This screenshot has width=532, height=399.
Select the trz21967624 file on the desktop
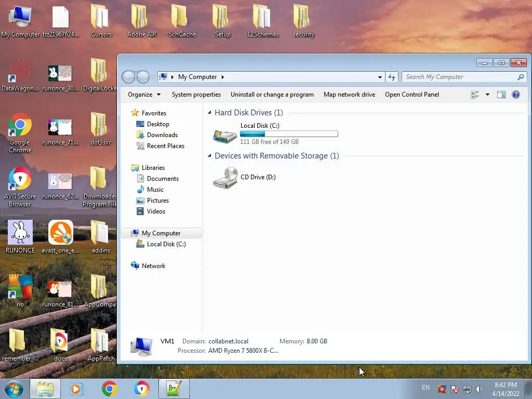(60, 21)
